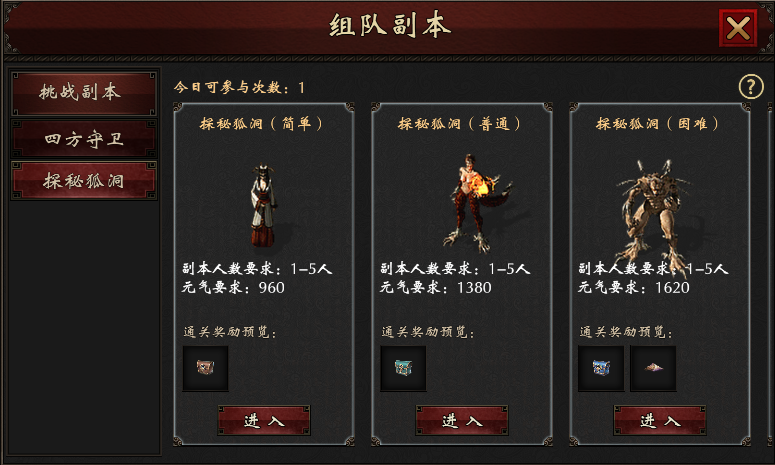
Task: Close the 组队副本 window with X
Action: [x=738, y=28]
